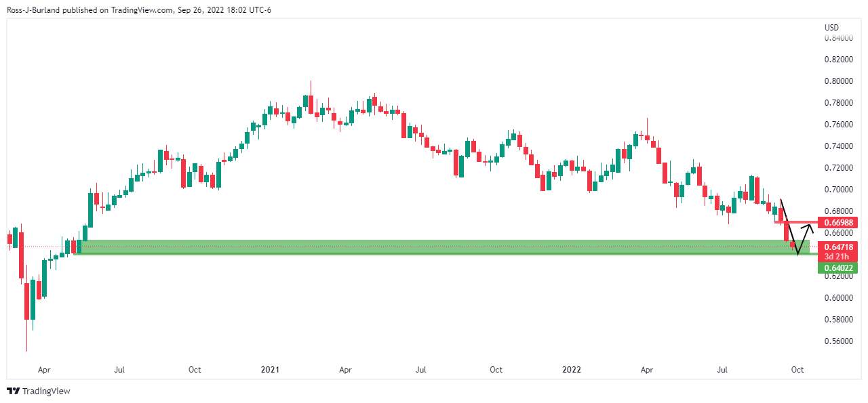Click the TradingView brand text
This screenshot has height=403, width=868.
coord(46,391)
